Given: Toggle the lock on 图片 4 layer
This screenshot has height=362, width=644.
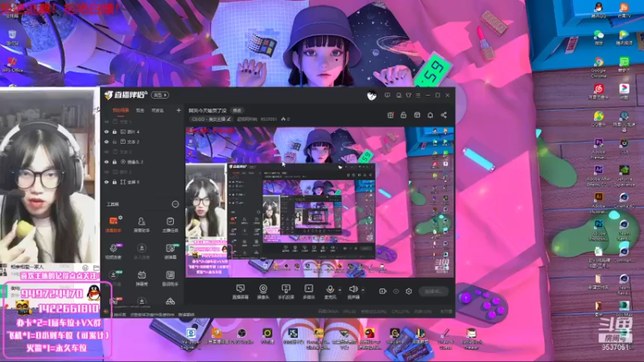Looking at the screenshot, I should [114, 132].
